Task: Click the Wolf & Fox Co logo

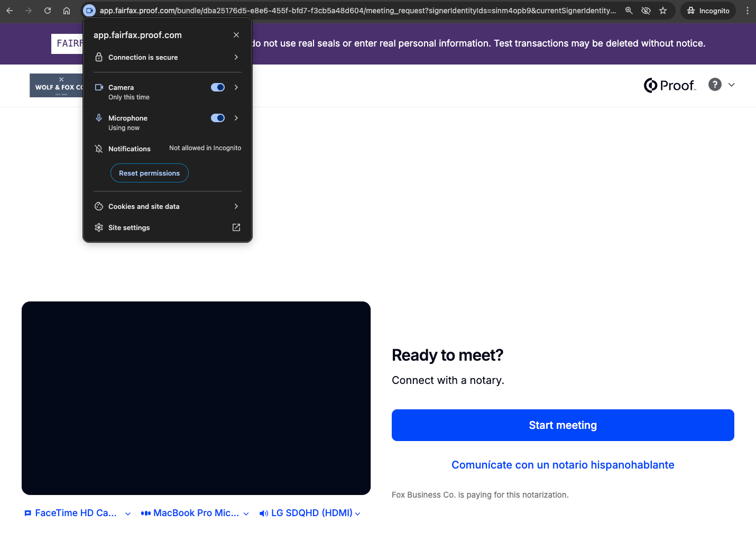Action: 57,86
